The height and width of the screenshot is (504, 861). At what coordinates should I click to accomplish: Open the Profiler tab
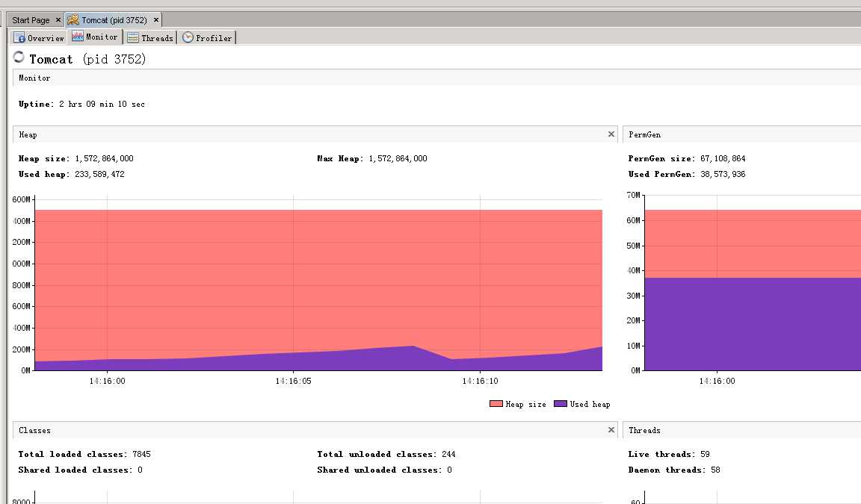tap(208, 38)
